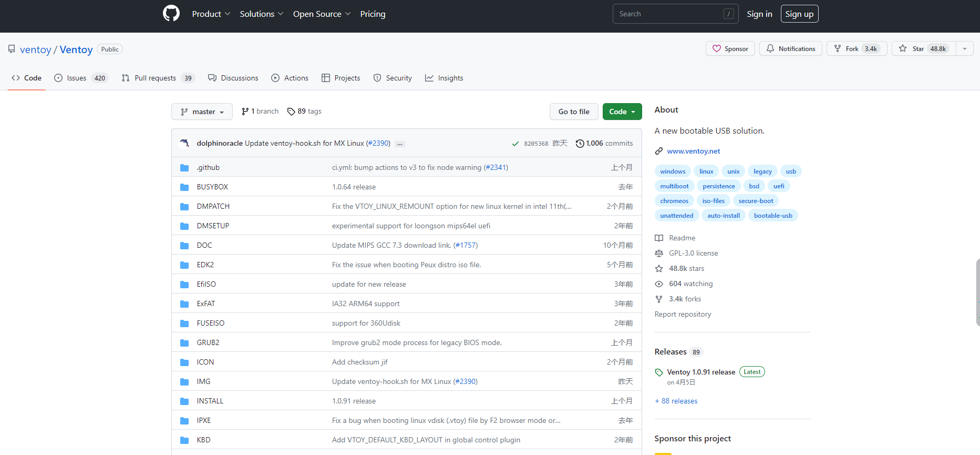
Task: Click the green commit status checkmark
Action: pos(515,144)
